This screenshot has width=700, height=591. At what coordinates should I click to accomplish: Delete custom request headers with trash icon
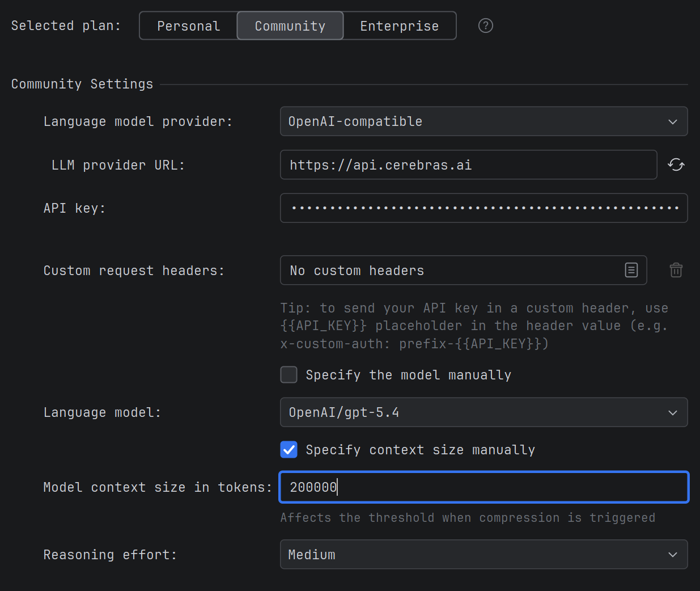pyautogui.click(x=676, y=270)
